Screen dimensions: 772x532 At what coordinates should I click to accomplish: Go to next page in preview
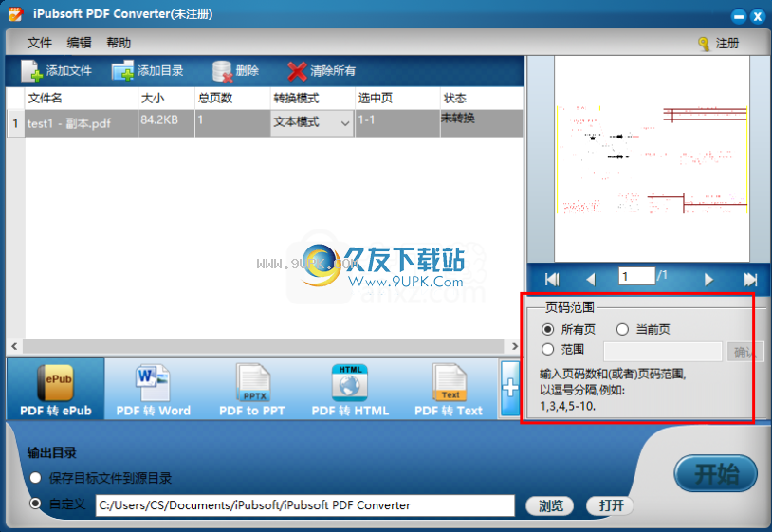click(x=708, y=280)
